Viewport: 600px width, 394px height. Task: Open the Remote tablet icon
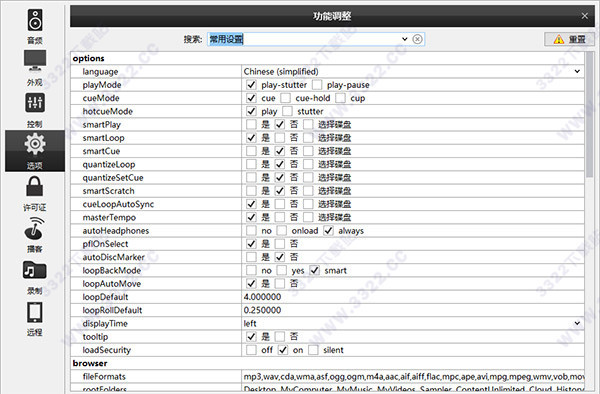pyautogui.click(x=35, y=312)
